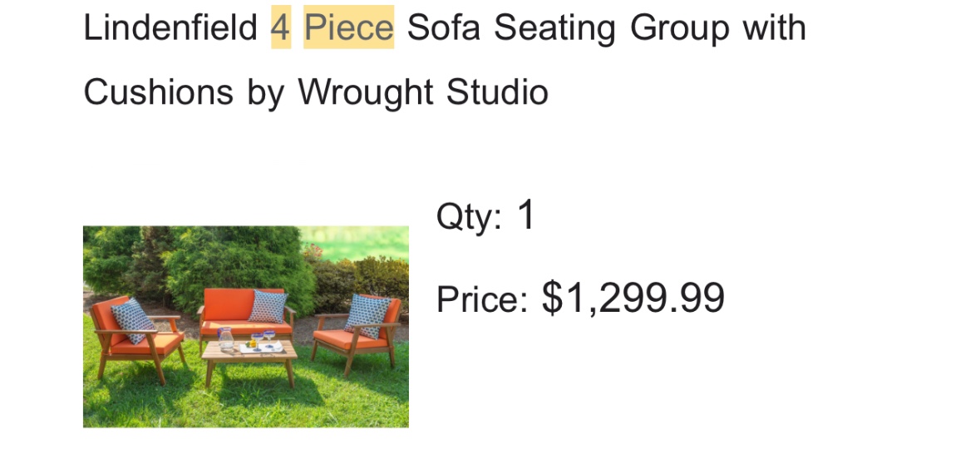This screenshot has width=980, height=469.
Task: Click the quantity value 1
Action: [526, 215]
